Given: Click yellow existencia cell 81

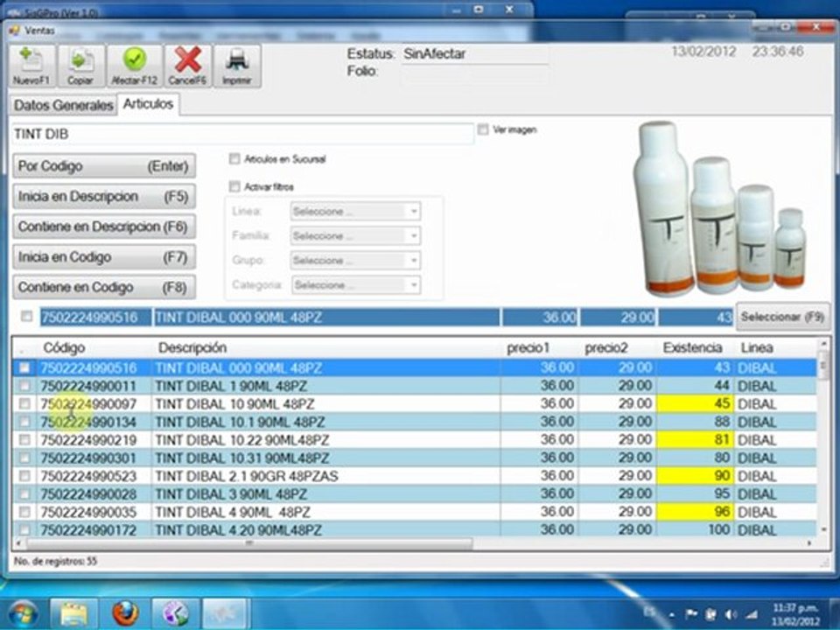Looking at the screenshot, I should (696, 440).
